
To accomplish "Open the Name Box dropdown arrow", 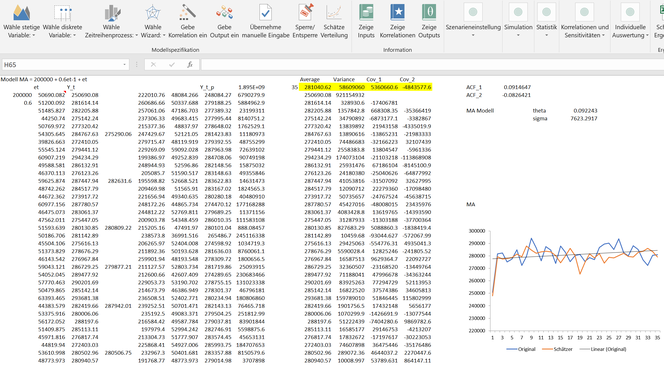I will 124,65.
